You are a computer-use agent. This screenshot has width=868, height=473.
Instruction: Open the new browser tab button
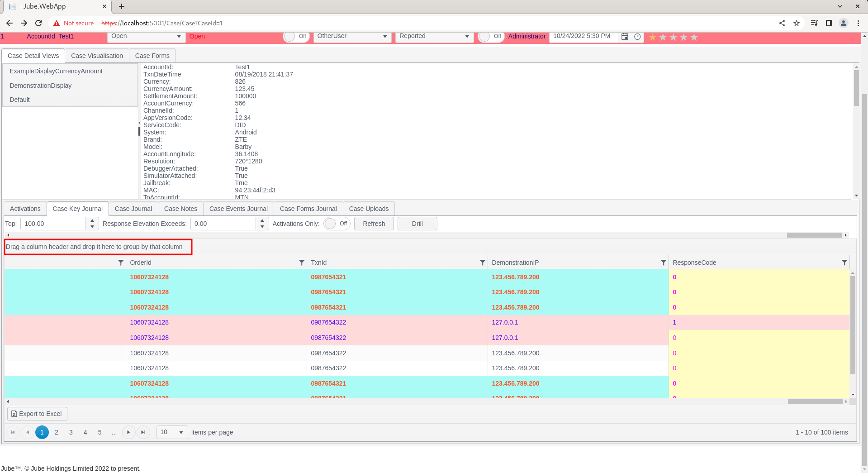[x=122, y=6]
